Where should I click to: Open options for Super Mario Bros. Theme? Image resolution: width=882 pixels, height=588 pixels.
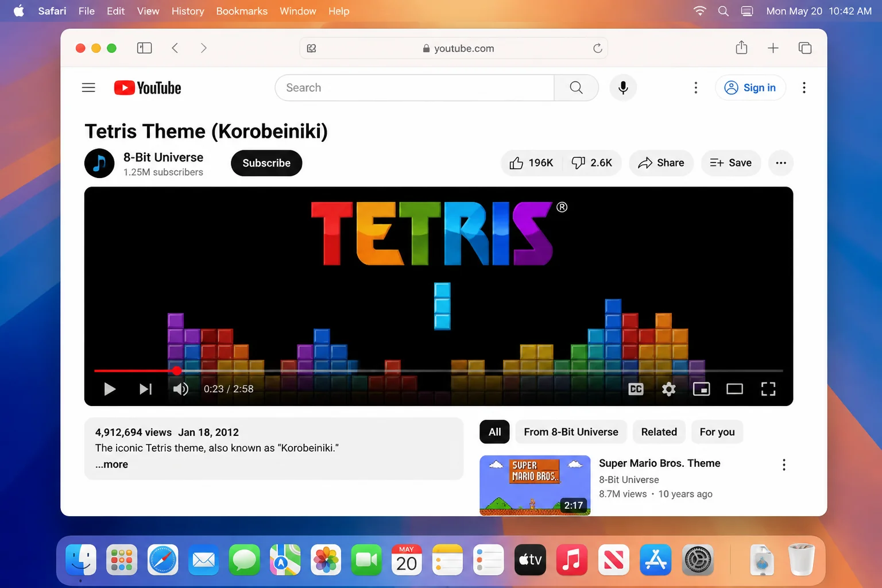tap(784, 465)
